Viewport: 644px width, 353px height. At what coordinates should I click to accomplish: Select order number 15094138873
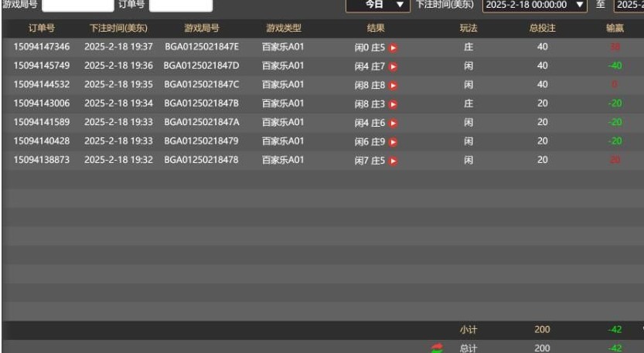[42, 160]
